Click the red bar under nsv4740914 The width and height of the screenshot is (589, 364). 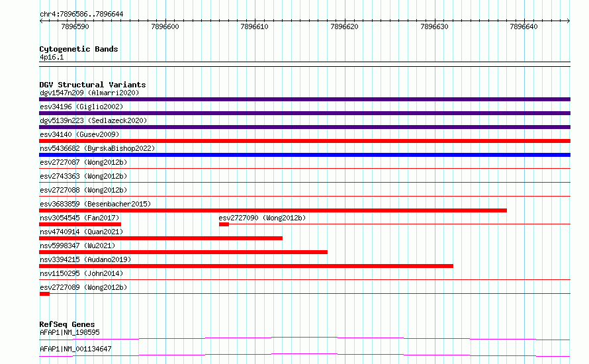click(161, 238)
